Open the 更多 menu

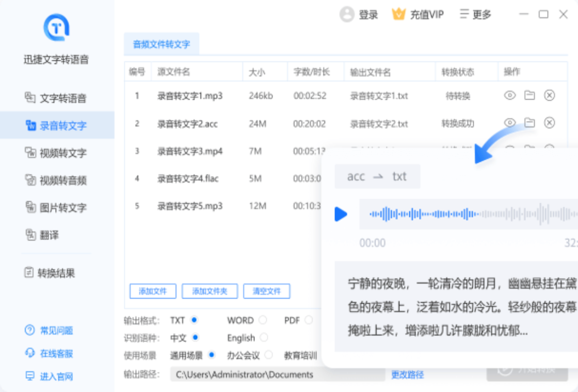coord(475,14)
